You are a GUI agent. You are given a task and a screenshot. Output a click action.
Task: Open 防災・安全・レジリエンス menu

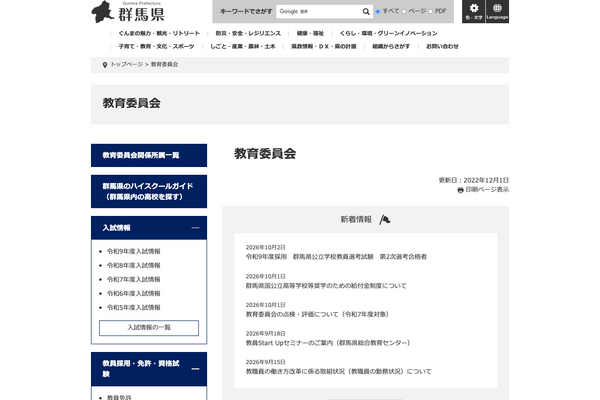(248, 33)
